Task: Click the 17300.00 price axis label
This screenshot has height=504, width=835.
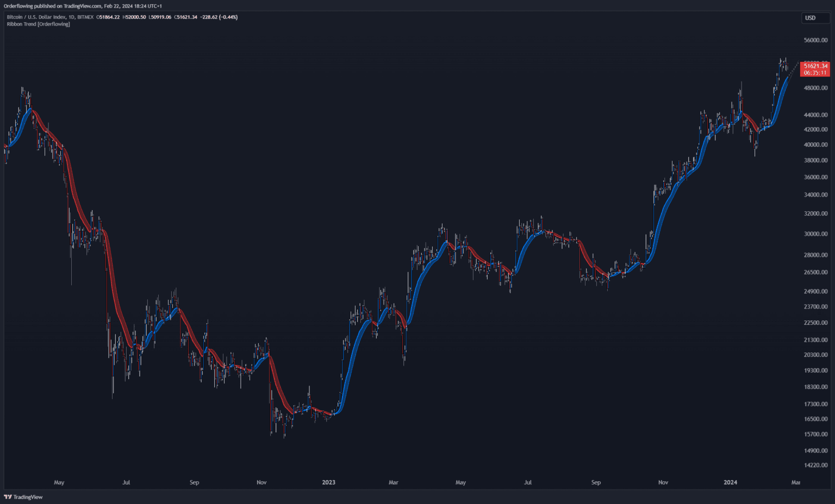Action: [x=815, y=404]
